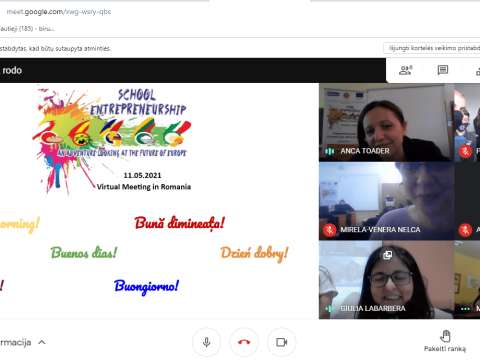
Task: Click audio indicator on Anca Toader tile
Action: [x=330, y=151]
